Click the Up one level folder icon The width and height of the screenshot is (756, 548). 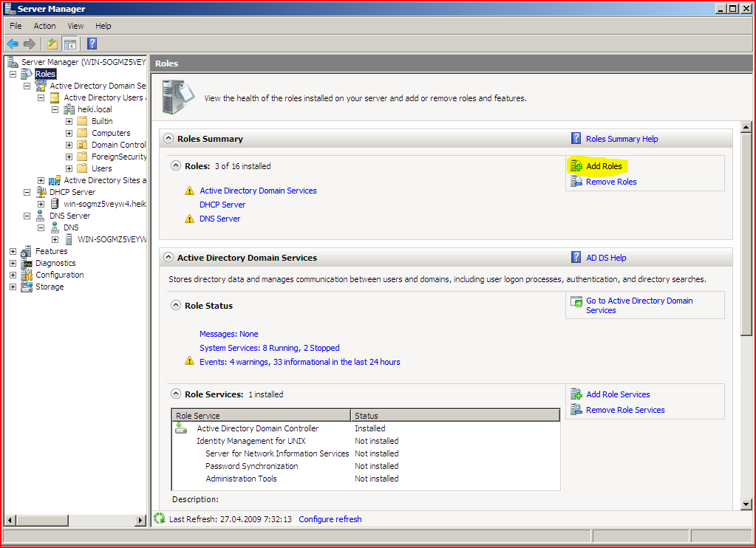(52, 44)
